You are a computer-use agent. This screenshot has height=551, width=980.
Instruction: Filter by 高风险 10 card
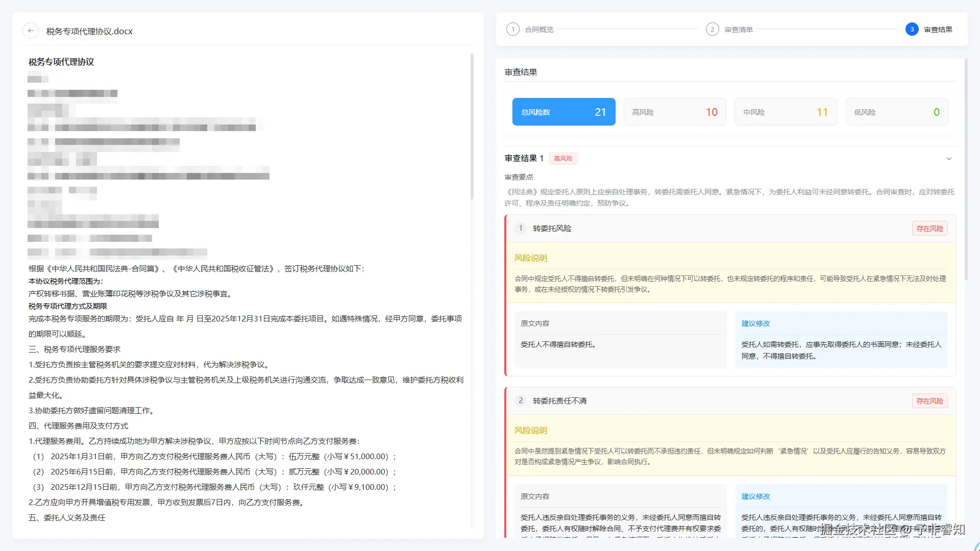point(674,112)
